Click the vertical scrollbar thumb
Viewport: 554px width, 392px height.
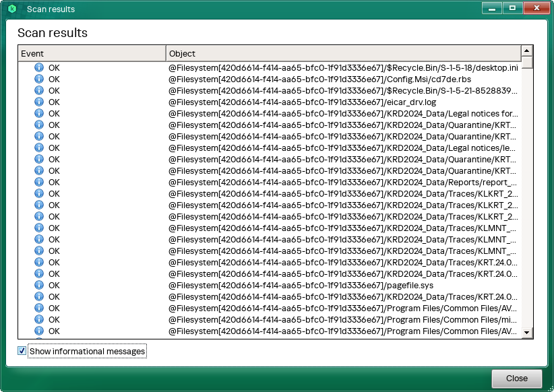point(527,63)
